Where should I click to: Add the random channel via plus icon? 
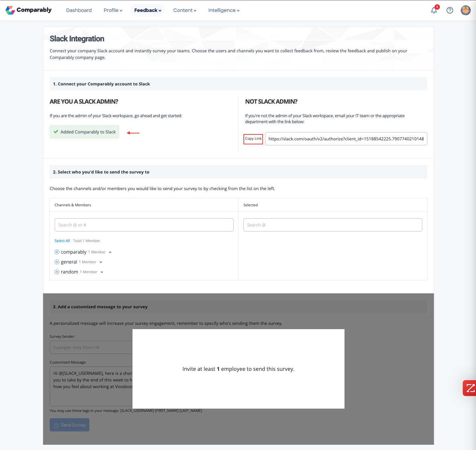click(x=57, y=272)
